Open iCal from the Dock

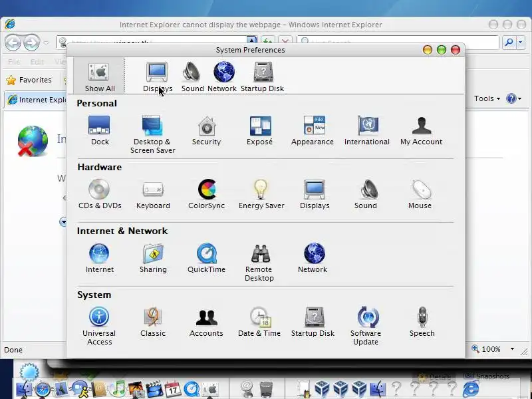(x=173, y=389)
